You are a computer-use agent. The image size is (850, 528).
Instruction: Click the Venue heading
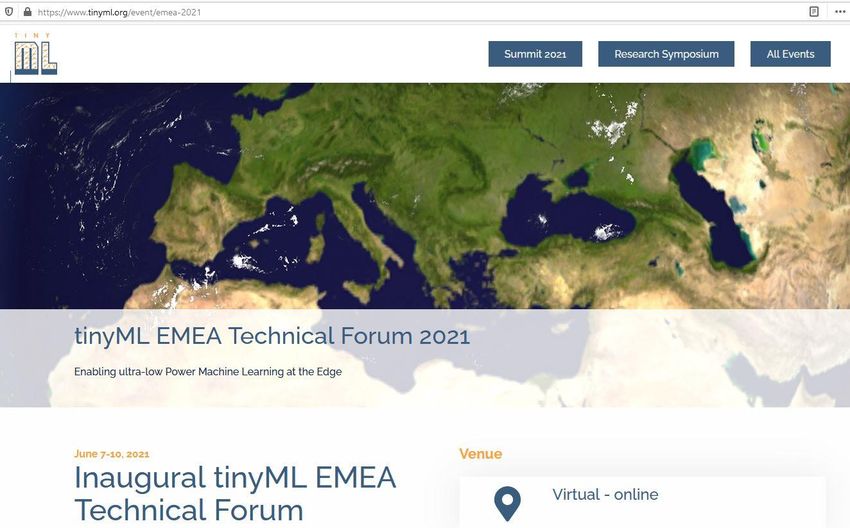[x=480, y=454]
